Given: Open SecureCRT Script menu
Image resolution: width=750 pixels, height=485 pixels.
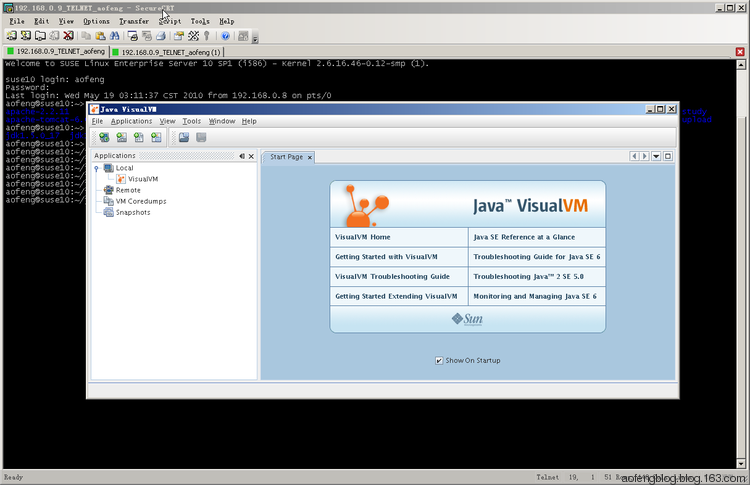Looking at the screenshot, I should pyautogui.click(x=170, y=21).
